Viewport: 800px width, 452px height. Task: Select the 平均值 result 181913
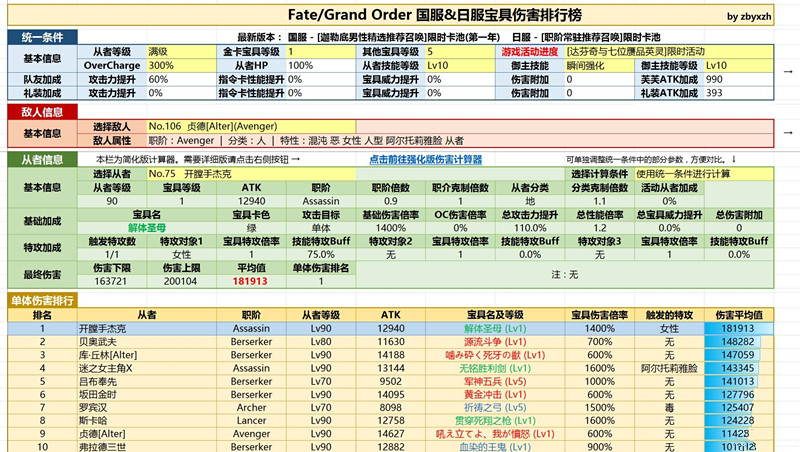(x=250, y=281)
